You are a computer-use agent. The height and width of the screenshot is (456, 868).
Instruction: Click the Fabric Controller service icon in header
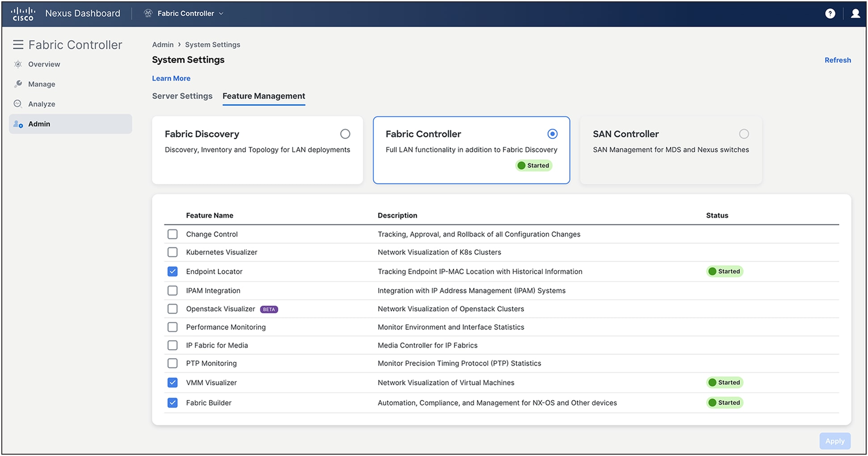[x=148, y=13]
